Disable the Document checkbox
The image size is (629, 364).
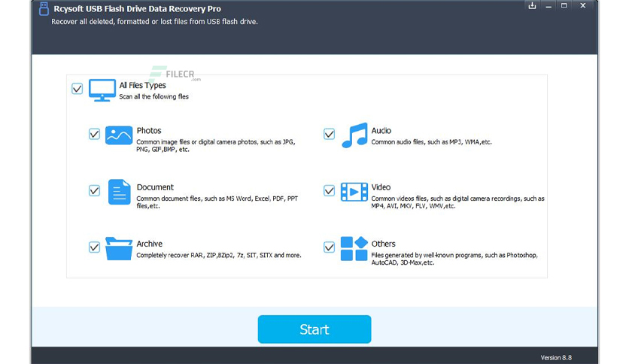click(94, 190)
